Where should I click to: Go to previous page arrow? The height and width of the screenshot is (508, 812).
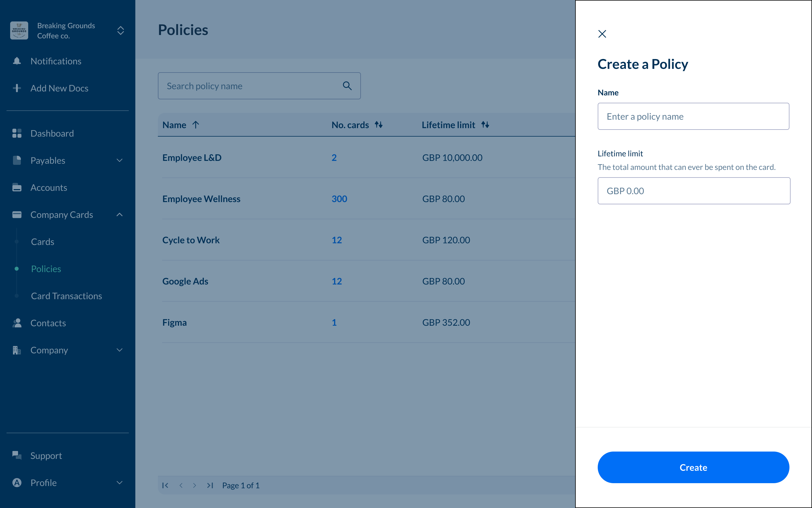coord(181,485)
